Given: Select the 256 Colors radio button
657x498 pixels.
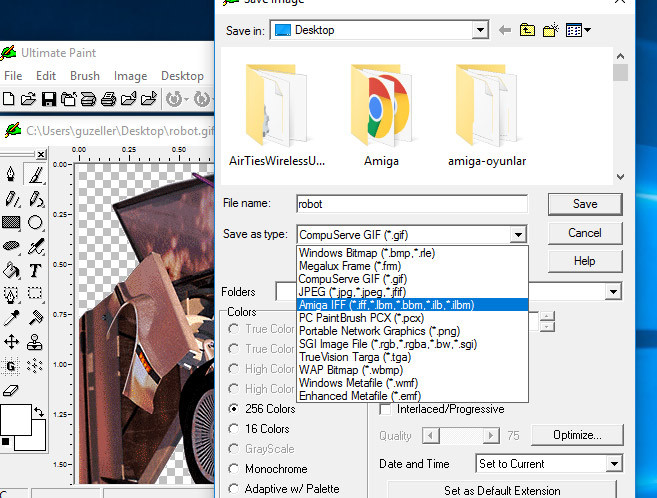Looking at the screenshot, I should click(234, 408).
